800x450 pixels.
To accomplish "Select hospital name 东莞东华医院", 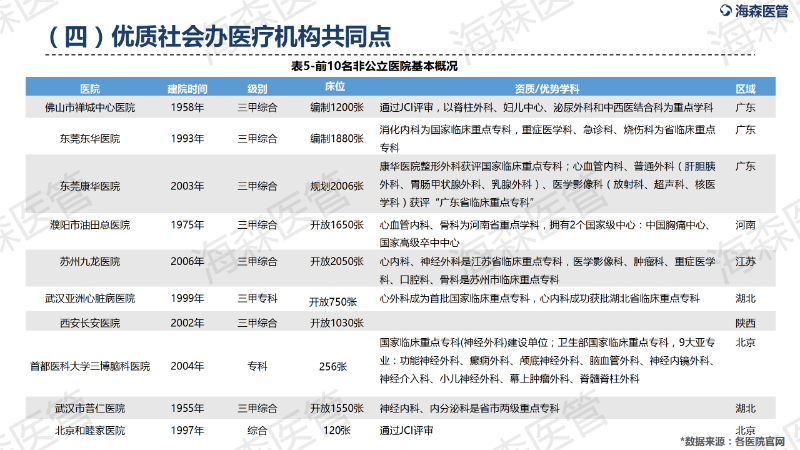I will pyautogui.click(x=90, y=139).
